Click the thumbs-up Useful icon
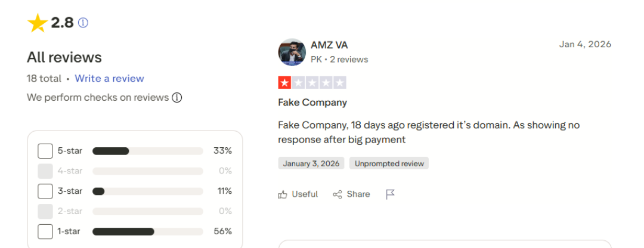Viewport: 644px width, 248px height. tap(283, 194)
